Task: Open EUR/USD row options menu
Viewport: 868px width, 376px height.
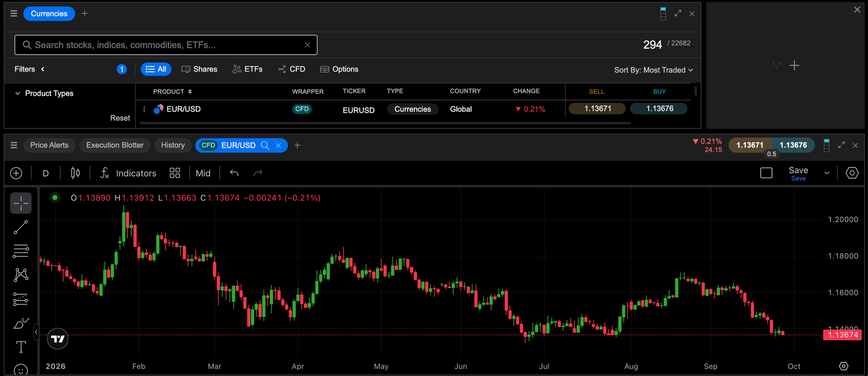Action: pos(144,109)
